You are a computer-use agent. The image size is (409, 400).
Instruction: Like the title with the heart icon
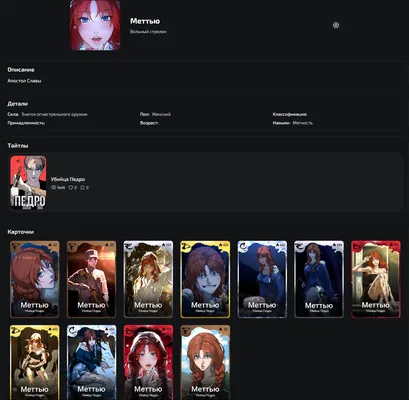[x=70, y=188]
